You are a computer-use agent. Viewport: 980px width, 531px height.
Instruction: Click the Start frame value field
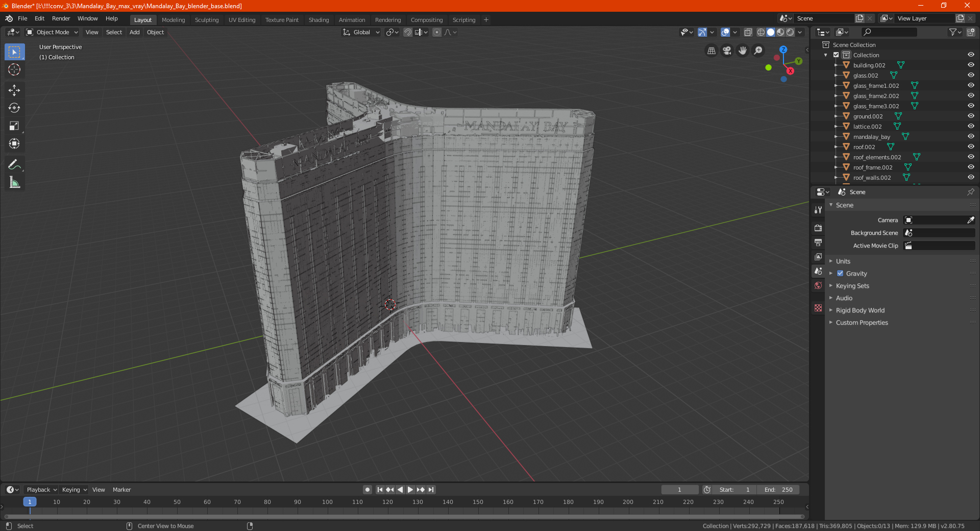coord(734,490)
